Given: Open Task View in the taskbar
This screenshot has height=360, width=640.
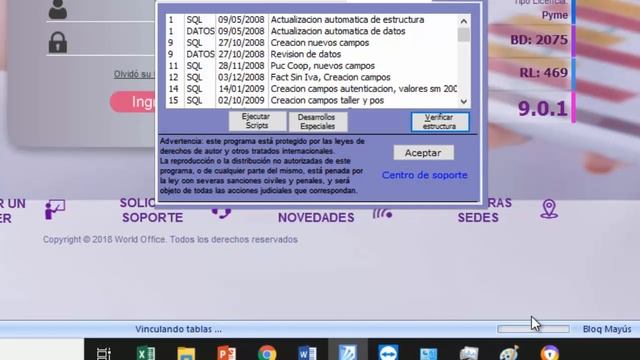Looking at the screenshot, I should [x=104, y=353].
